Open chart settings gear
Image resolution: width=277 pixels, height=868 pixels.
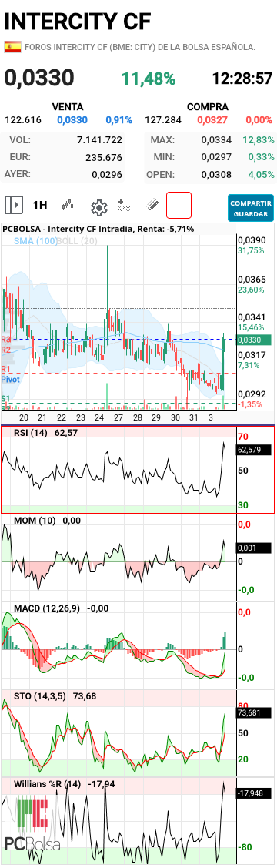98,208
